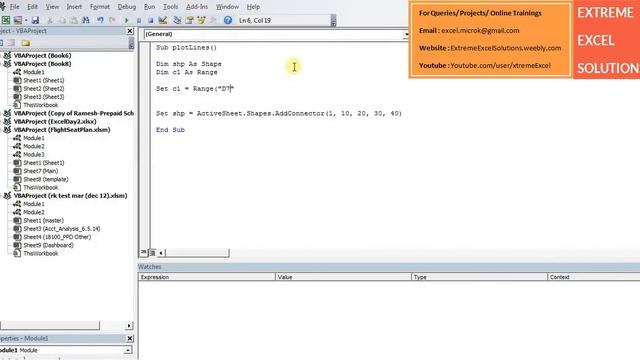Undo the last edit
The height and width of the screenshot is (360, 640).
(x=100, y=20)
